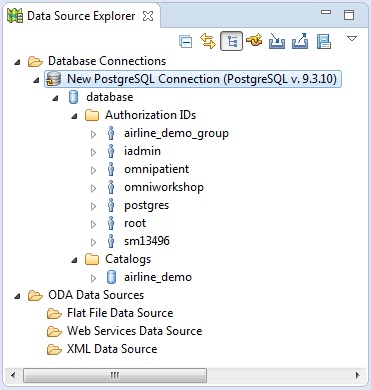Collapse the ODA Data Sources node
The height and width of the screenshot is (390, 371).
click(18, 296)
